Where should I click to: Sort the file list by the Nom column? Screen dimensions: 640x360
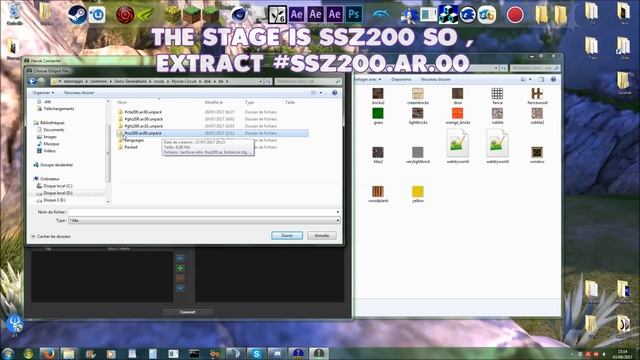(x=122, y=102)
